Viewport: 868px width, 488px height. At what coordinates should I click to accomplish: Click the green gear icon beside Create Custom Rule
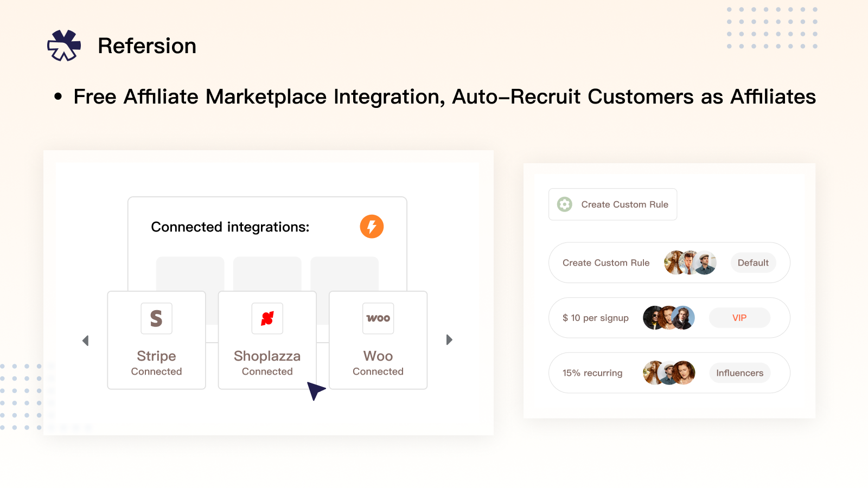[565, 204]
